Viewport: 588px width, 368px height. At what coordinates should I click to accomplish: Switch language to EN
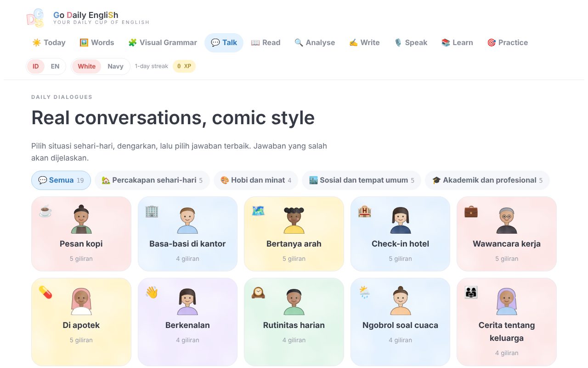pyautogui.click(x=55, y=66)
